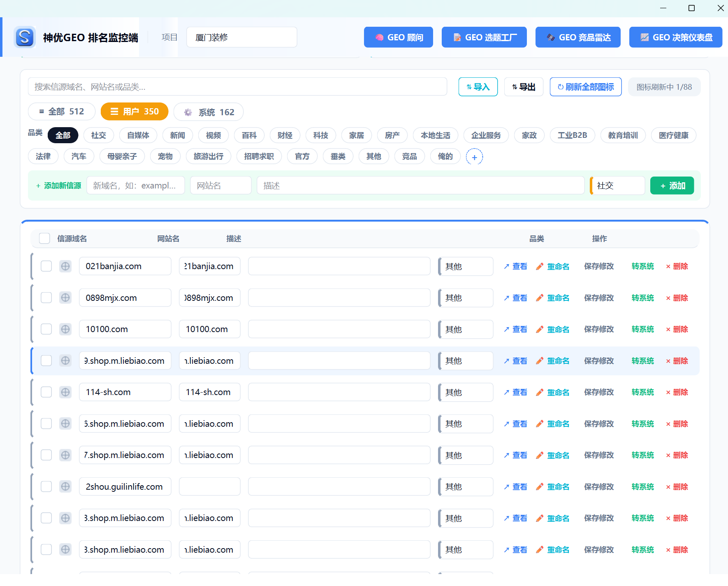Image resolution: width=728 pixels, height=586 pixels.
Task: Open 其他 dropdown in highlighted liebiao row
Action: pos(466,361)
